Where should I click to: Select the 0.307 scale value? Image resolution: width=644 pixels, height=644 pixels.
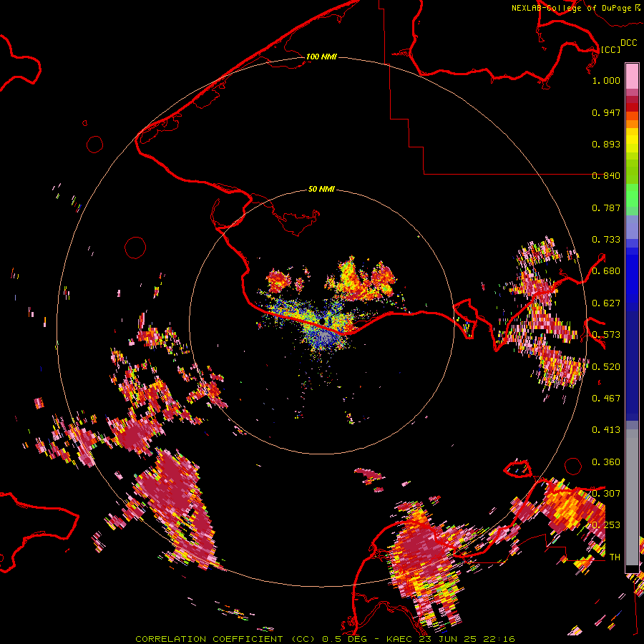pyautogui.click(x=606, y=494)
